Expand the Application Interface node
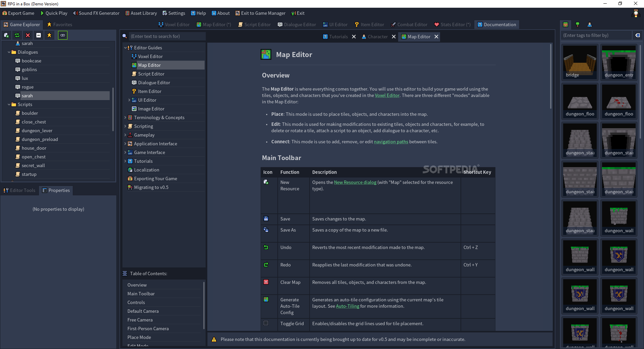The width and height of the screenshot is (644, 349). point(125,144)
